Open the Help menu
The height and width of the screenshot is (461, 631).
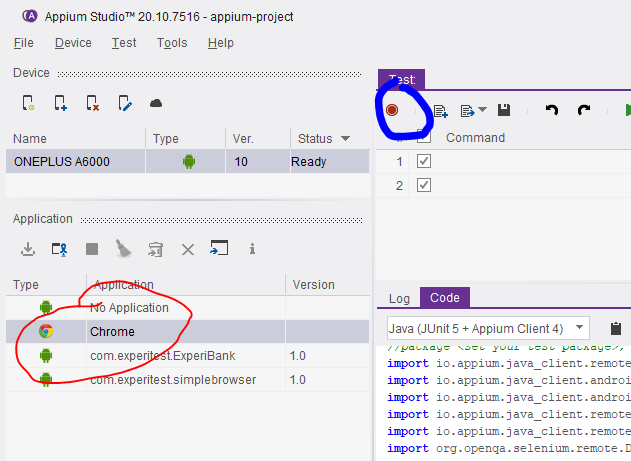(221, 43)
